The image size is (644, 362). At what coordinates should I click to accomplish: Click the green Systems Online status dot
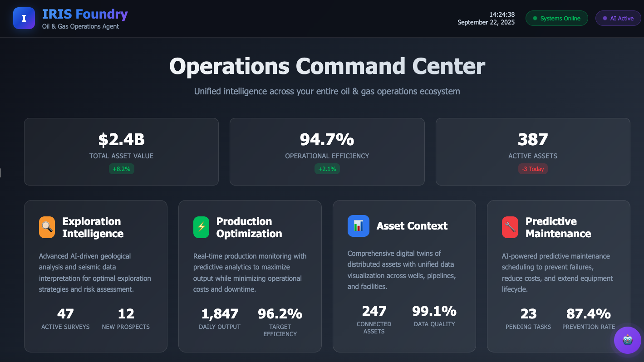tap(535, 19)
